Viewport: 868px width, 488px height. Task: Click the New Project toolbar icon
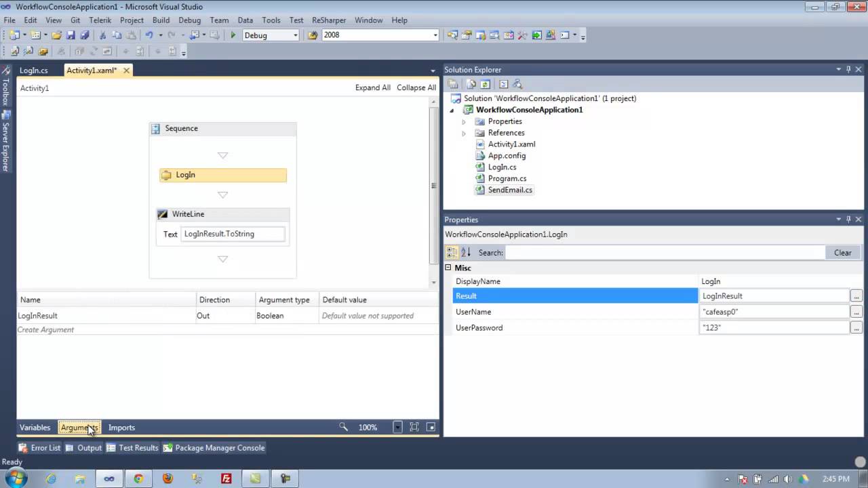pyautogui.click(x=14, y=35)
